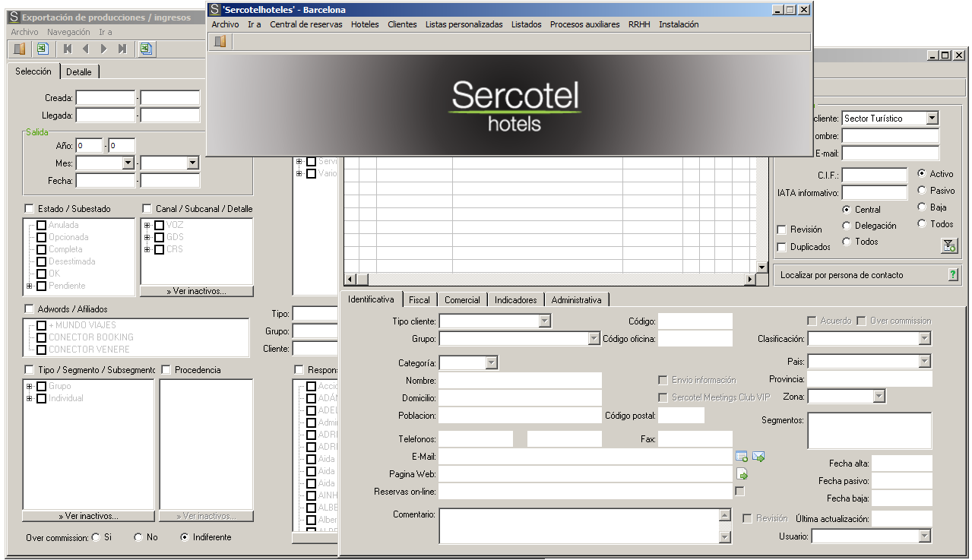Click the first Creada date field
This screenshot has width=972, height=560.
coord(105,98)
